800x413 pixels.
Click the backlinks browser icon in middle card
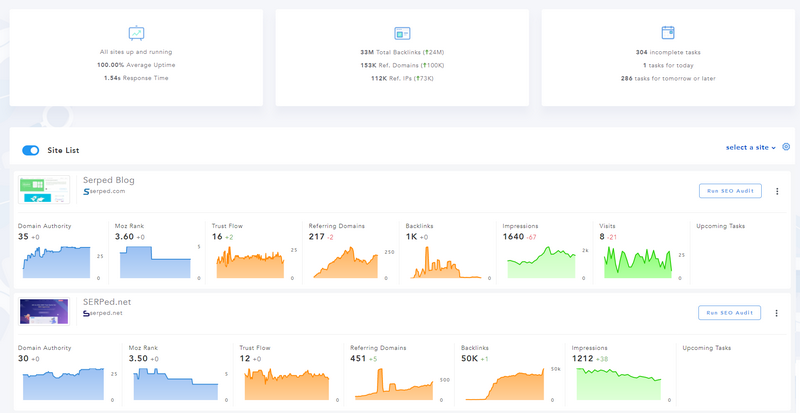pos(402,33)
